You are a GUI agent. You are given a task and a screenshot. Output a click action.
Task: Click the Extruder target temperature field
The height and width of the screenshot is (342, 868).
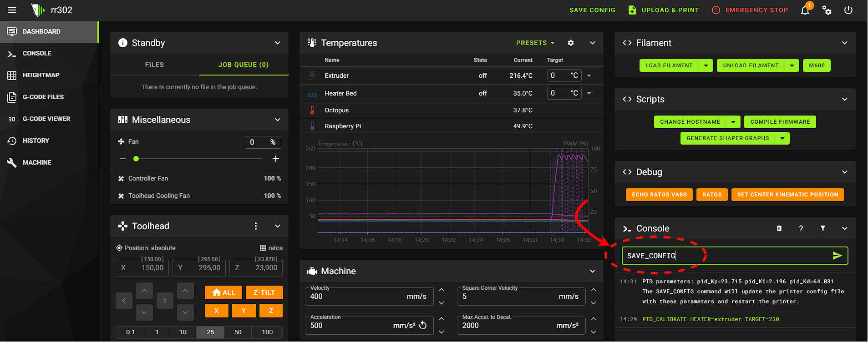tap(564, 75)
